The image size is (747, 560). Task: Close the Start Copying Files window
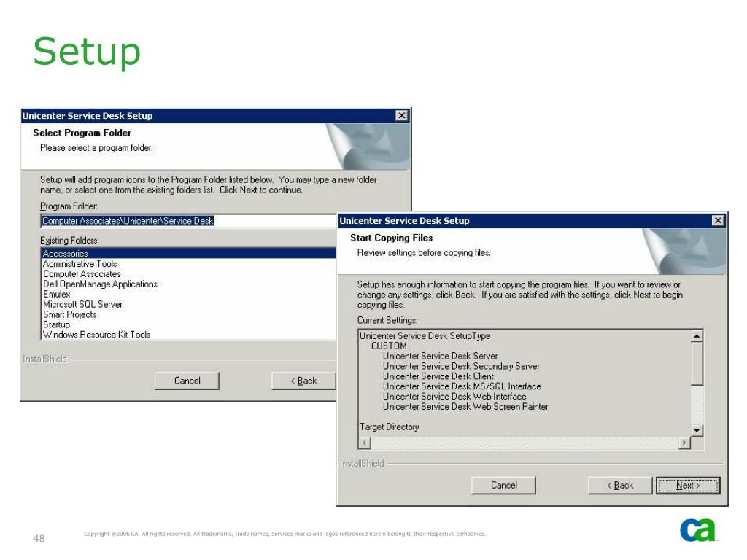(x=718, y=220)
